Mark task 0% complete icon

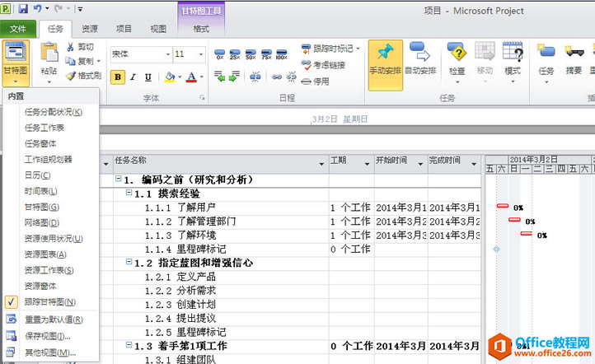tap(220, 54)
